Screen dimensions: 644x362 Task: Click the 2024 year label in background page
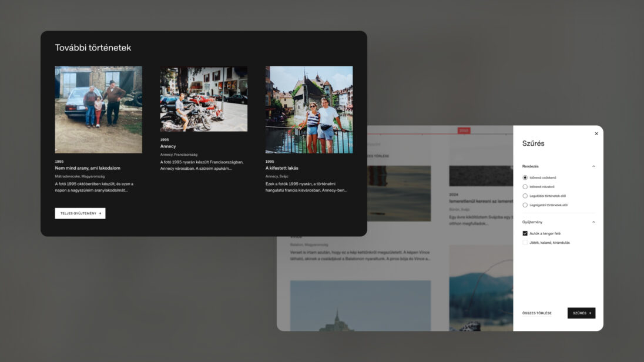454,195
